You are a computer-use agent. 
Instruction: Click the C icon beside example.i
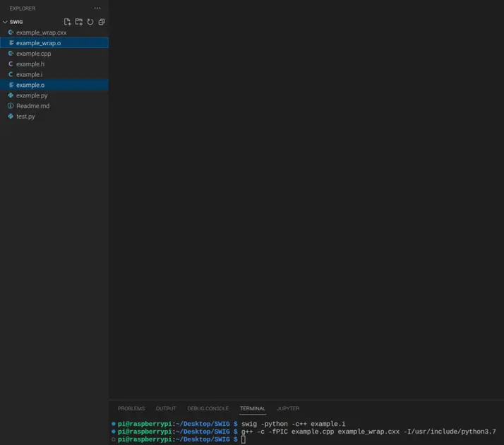[11, 74]
